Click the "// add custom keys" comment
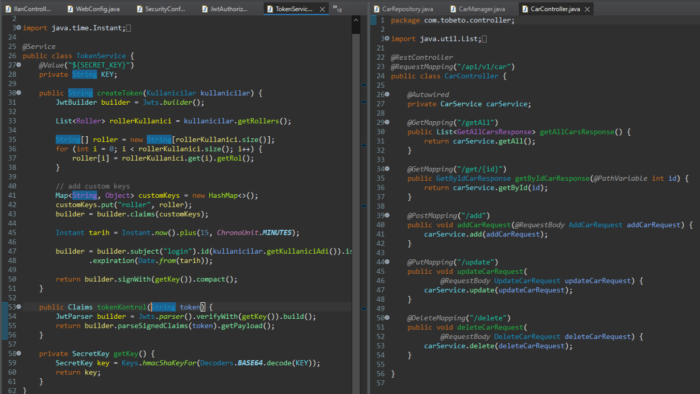700x394 pixels. click(93, 186)
